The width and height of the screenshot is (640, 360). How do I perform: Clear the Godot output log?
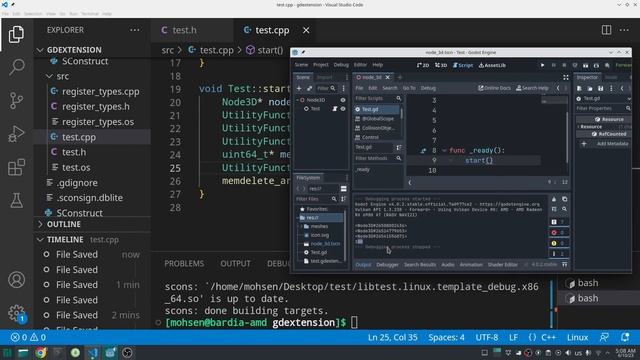click(x=554, y=199)
